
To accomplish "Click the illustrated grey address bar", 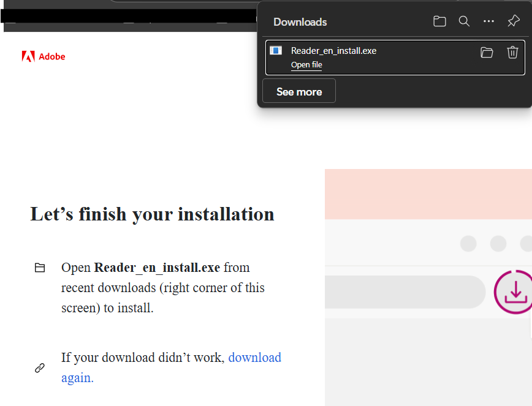I will coord(405,292).
